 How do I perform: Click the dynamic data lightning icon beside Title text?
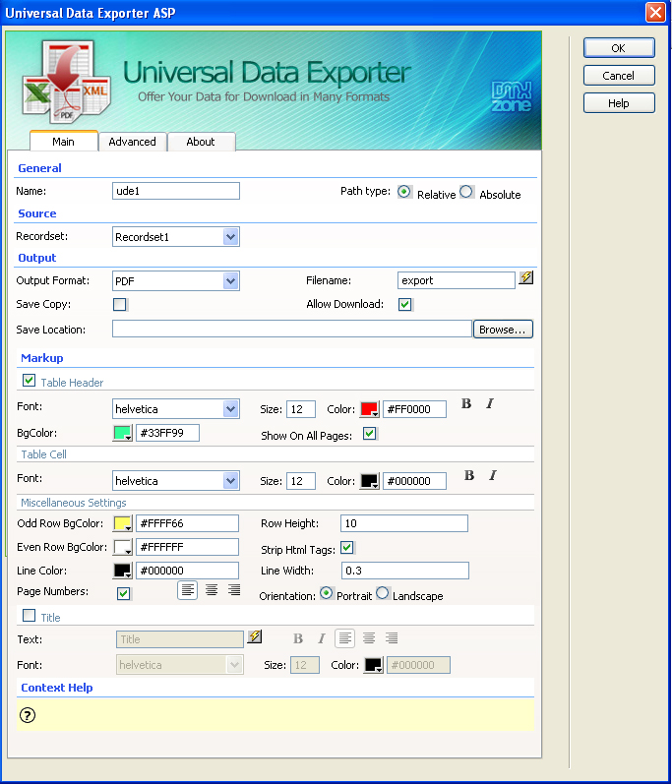click(255, 636)
